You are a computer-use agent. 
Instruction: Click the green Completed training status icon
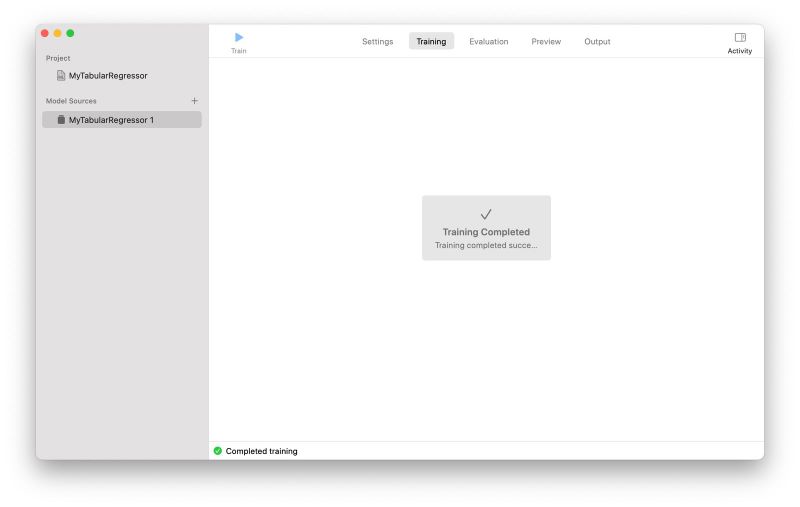tap(218, 451)
